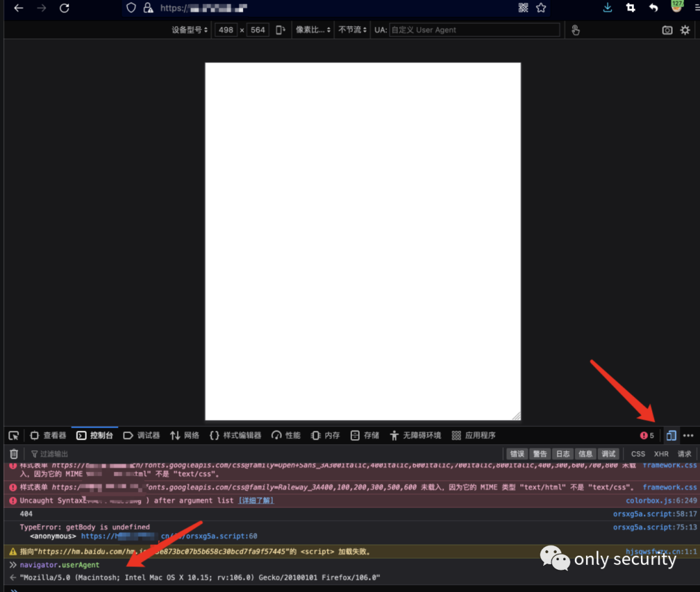Reload the page with the refresh icon
The width and height of the screenshot is (700, 592).
pyautogui.click(x=64, y=8)
